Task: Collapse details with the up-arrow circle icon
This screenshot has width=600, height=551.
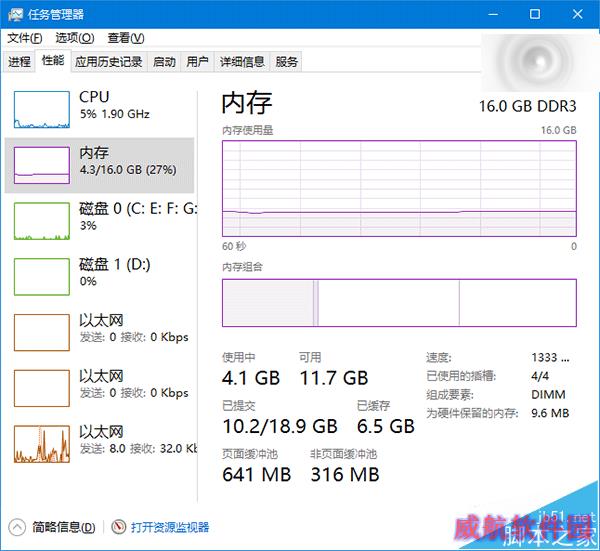Action: coord(17,527)
